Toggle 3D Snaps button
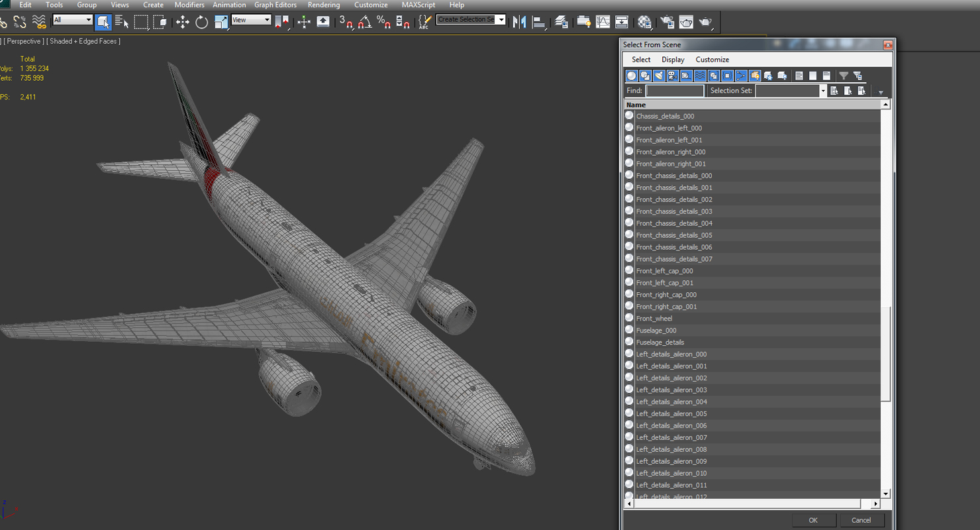Viewport: 980px width, 530px height. pyautogui.click(x=346, y=22)
